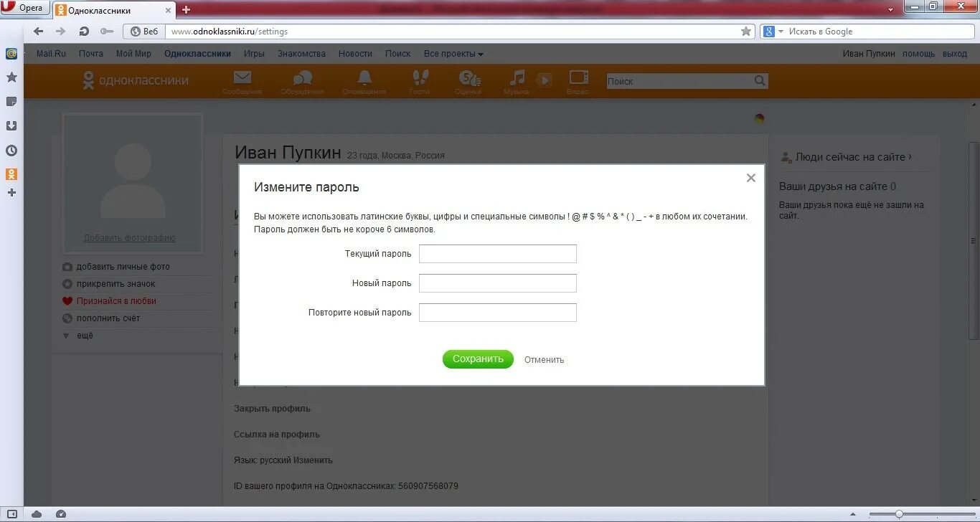The width and height of the screenshot is (980, 522).
Task: Open the downloads panel in Opera sidebar
Action: pyautogui.click(x=11, y=125)
